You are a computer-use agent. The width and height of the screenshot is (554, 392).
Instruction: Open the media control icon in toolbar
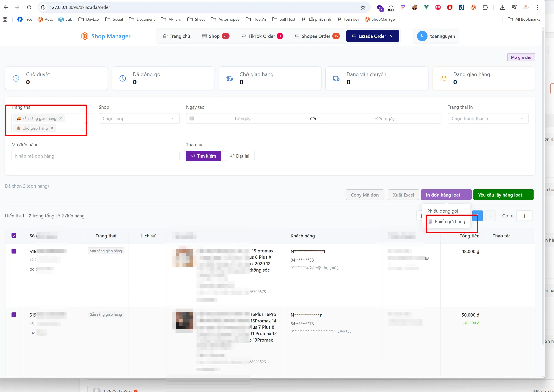coord(514,7)
